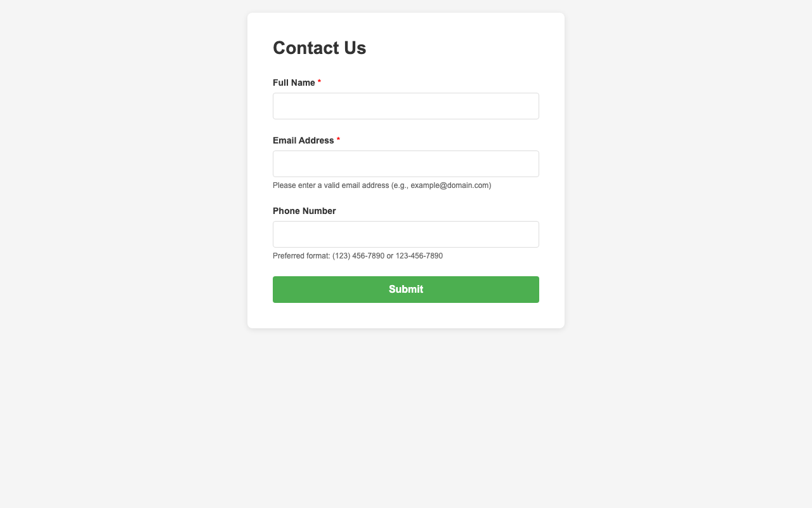Select the Phone Number label
The image size is (812, 508).
(304, 211)
